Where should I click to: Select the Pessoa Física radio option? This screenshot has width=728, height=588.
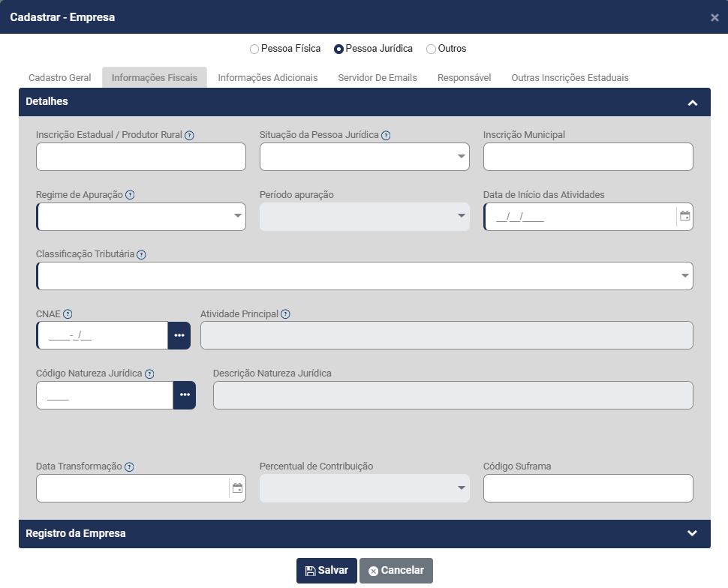tap(254, 49)
